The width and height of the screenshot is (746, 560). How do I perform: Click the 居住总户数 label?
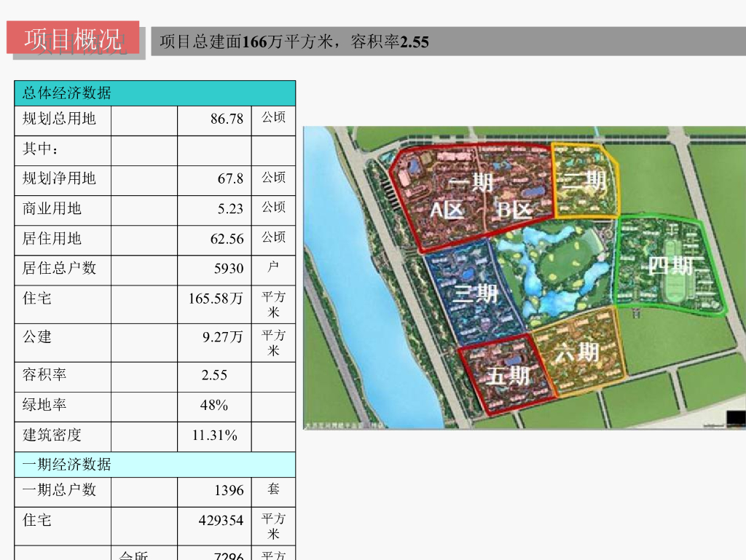coord(59,268)
